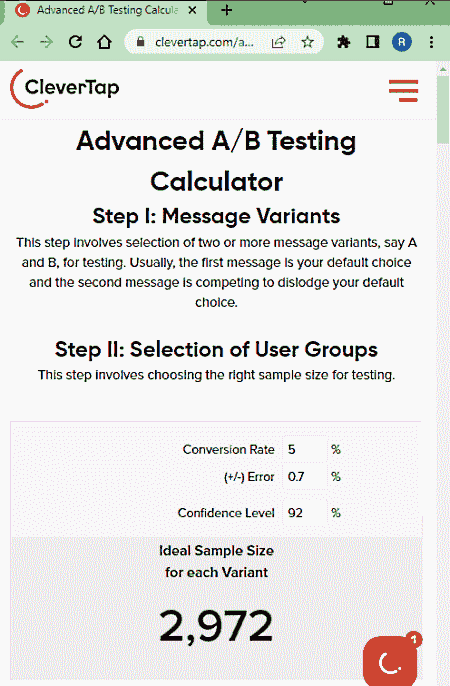Toggle the browser side panel icon
This screenshot has height=686, width=450.
click(x=373, y=42)
